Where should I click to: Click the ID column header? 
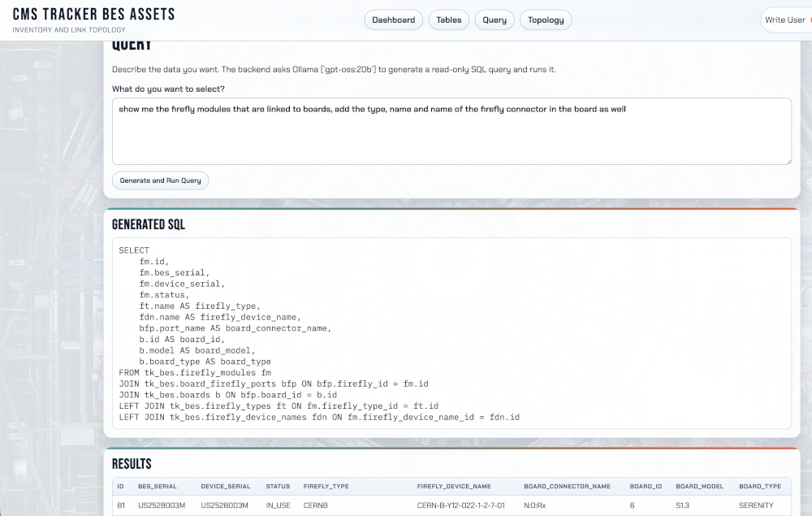point(121,487)
